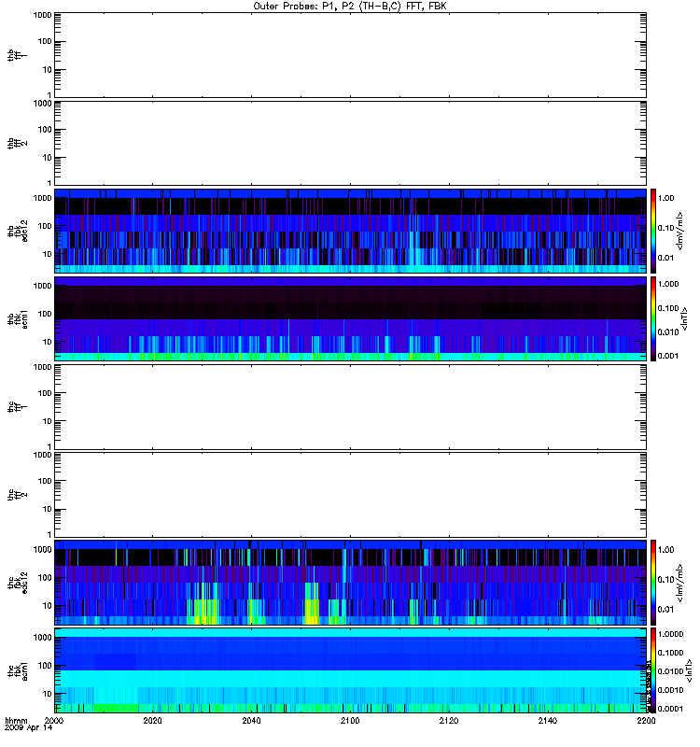Click the 2140 time axis label
This screenshot has height=747, width=700.
[x=548, y=720]
